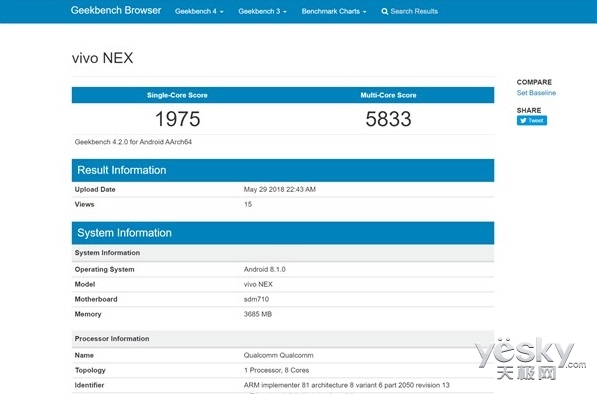Select the vivo NEX model value

pos(258,284)
